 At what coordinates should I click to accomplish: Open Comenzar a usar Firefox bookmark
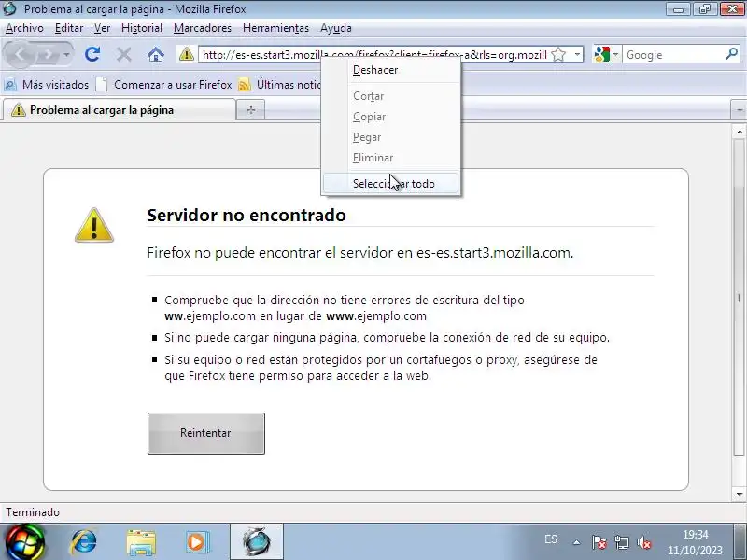pyautogui.click(x=163, y=85)
